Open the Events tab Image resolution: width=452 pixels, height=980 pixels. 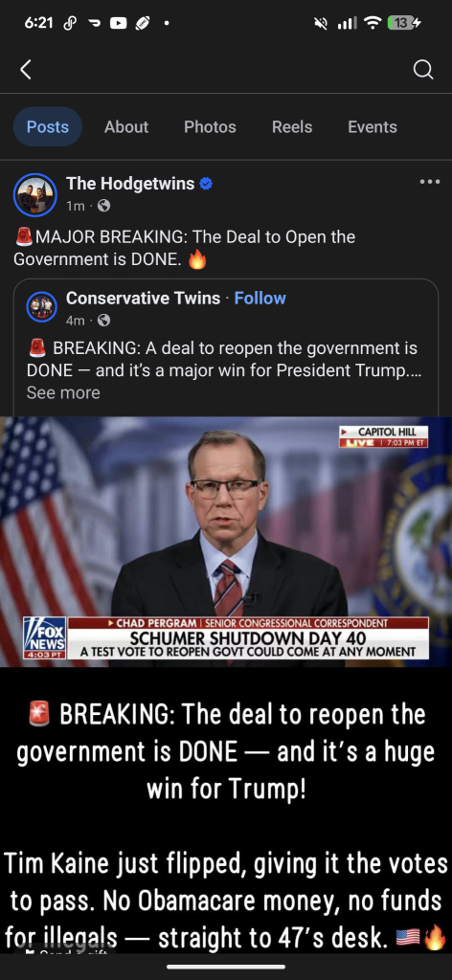pyautogui.click(x=372, y=127)
